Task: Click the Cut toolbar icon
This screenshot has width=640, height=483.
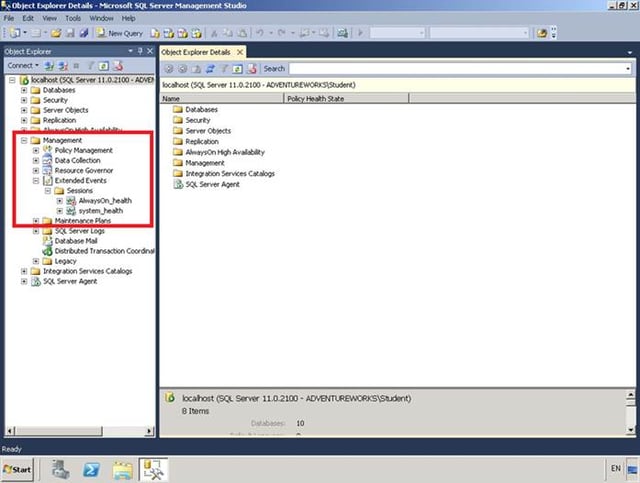Action: click(x=214, y=33)
